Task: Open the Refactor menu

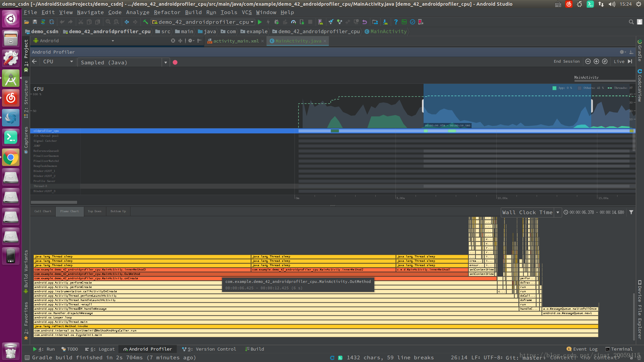Action: click(167, 12)
